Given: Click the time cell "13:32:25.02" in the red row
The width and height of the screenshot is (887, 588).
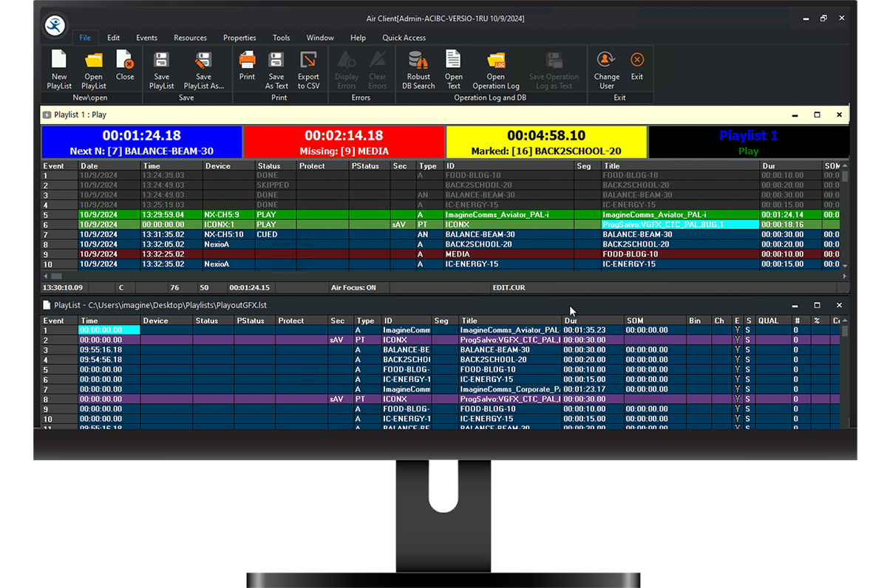Looking at the screenshot, I should pos(171,254).
